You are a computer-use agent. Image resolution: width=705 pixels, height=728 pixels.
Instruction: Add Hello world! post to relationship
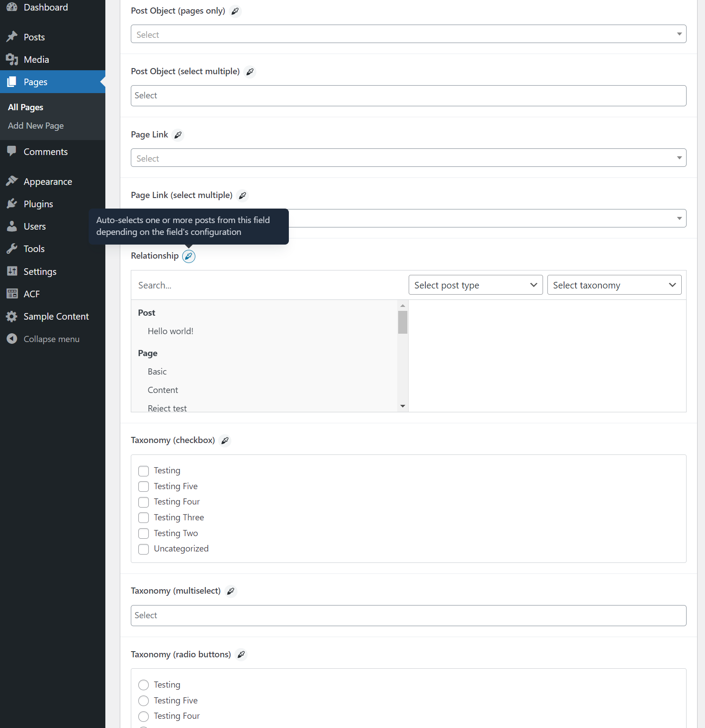point(170,331)
